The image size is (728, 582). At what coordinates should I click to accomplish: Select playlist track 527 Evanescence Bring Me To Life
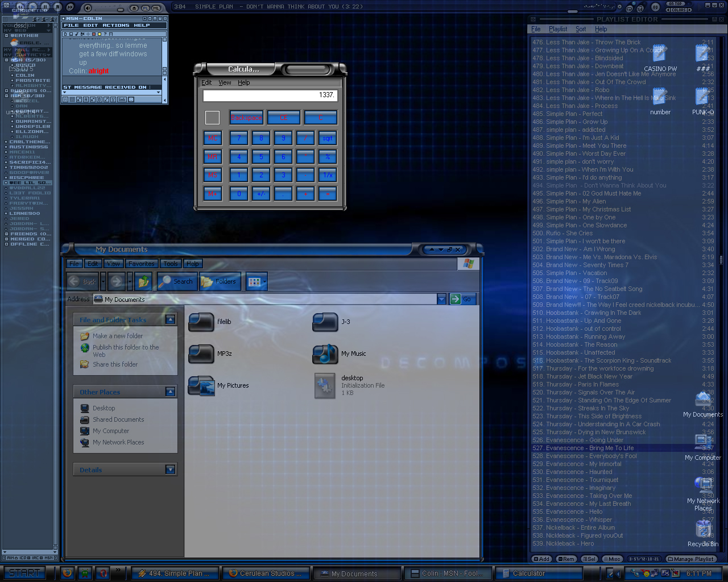coord(623,448)
